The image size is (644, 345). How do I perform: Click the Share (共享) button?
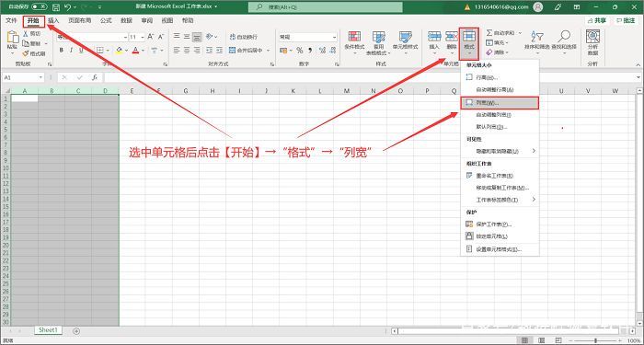pyautogui.click(x=597, y=20)
